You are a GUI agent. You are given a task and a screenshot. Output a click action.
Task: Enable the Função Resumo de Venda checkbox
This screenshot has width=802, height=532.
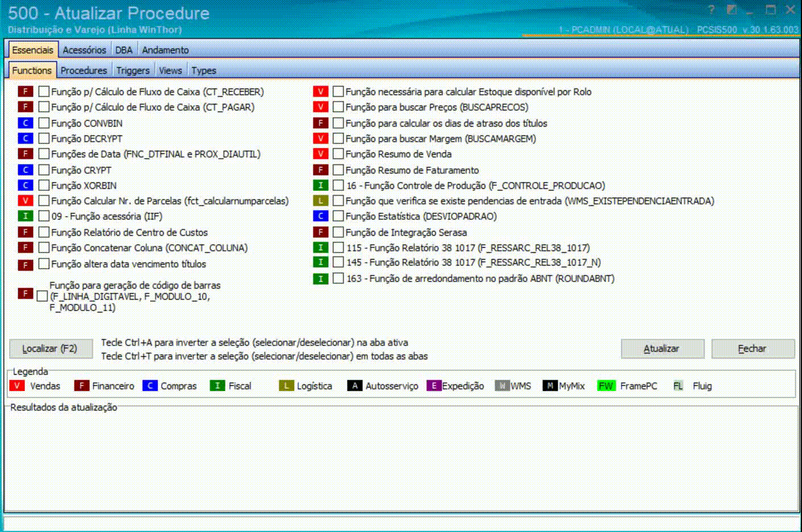[338, 153]
